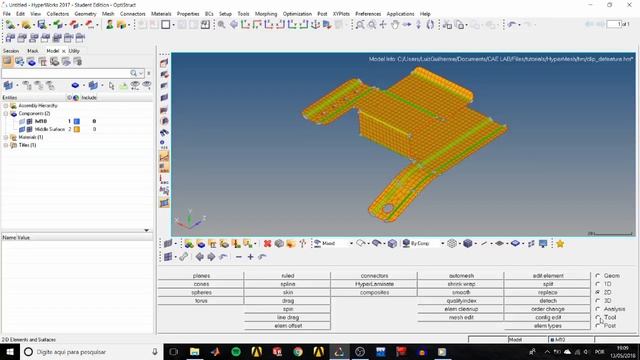Click the monitor display icon before star

click(x=543, y=244)
